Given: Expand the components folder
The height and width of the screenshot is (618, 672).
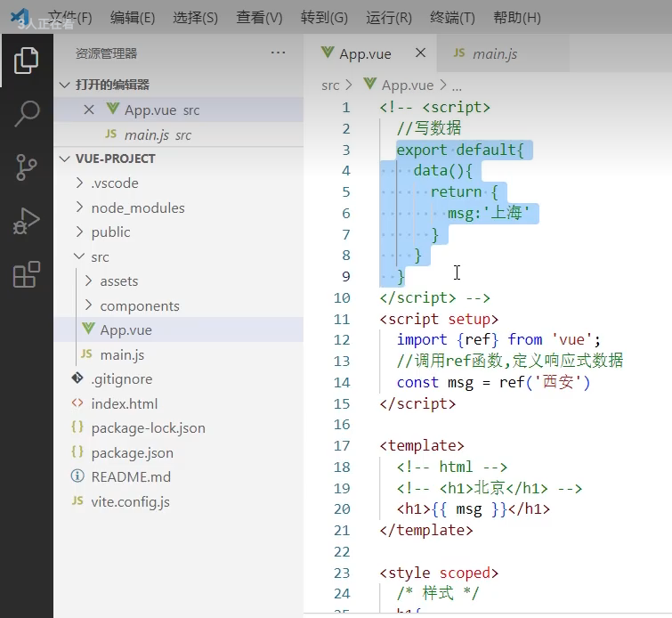Looking at the screenshot, I should pos(179,305).
